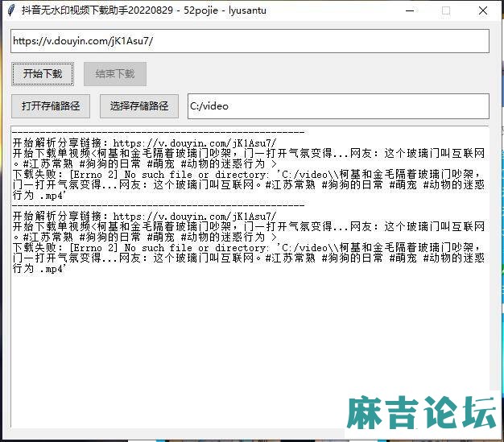Click the C:/video storage path field
The width and height of the screenshot is (504, 442).
(x=338, y=106)
